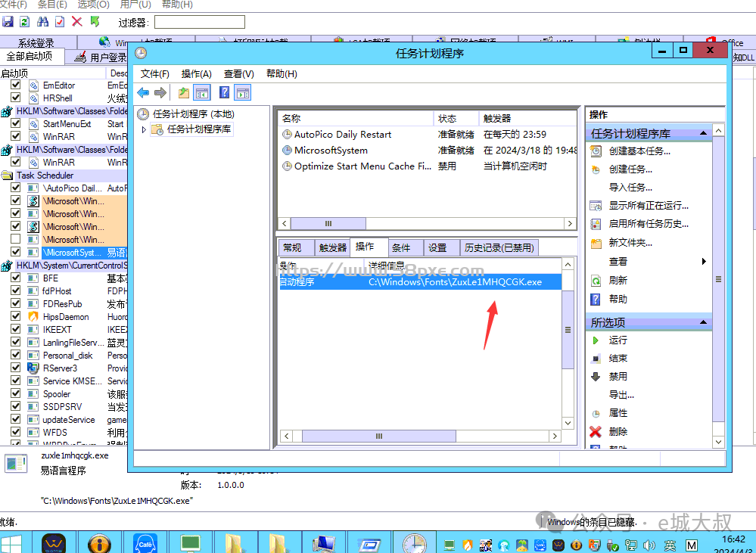Click the checkmark document icon in Autoruns toolbar

(60, 22)
